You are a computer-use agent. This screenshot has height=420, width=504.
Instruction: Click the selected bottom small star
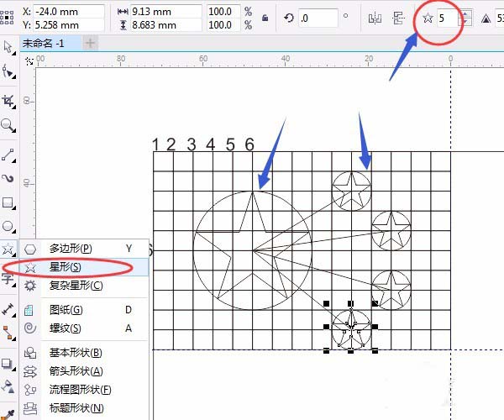pyautogui.click(x=350, y=329)
